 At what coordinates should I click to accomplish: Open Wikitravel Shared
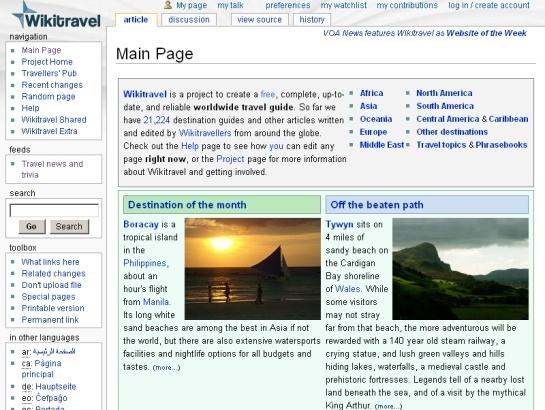(x=54, y=120)
